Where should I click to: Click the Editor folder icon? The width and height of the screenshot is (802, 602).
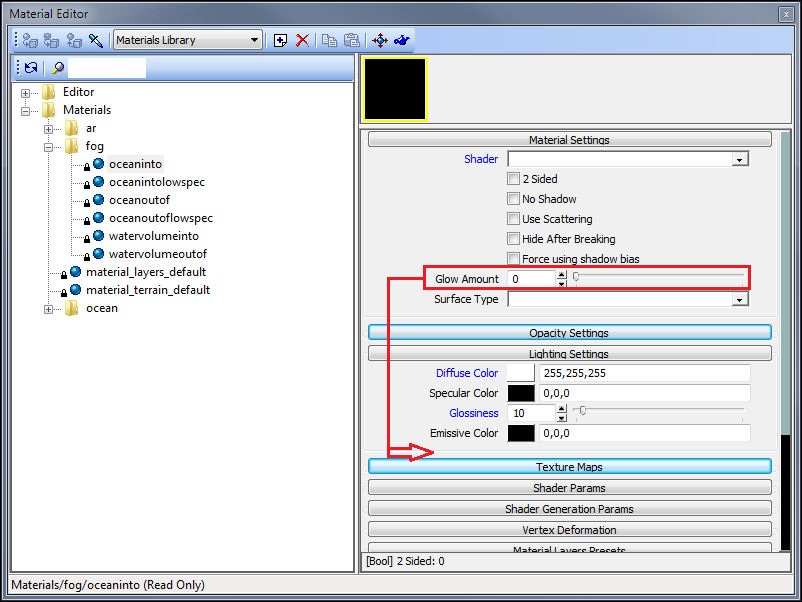49,92
